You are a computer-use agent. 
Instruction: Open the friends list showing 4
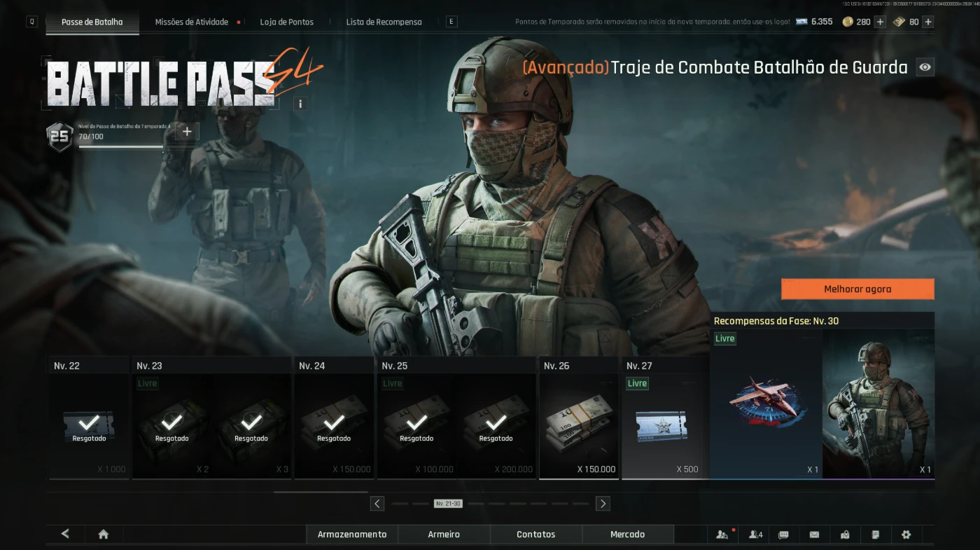(755, 535)
